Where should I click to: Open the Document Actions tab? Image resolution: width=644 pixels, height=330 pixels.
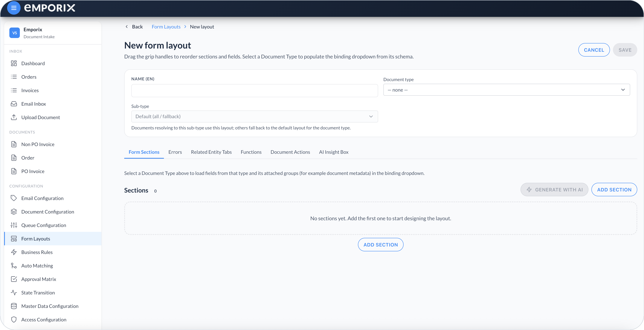pos(290,152)
